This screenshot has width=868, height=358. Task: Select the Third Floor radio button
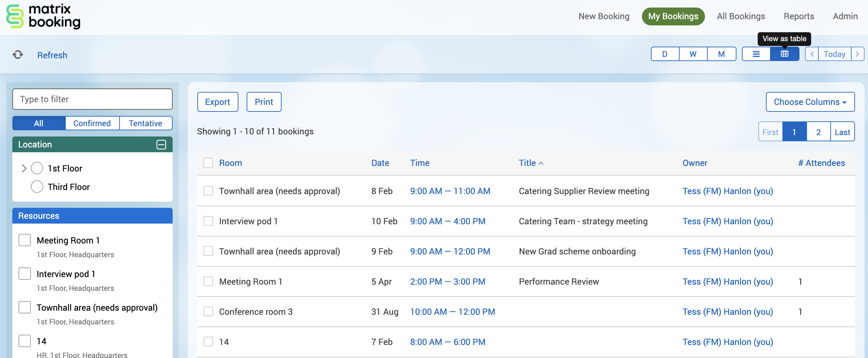click(37, 187)
